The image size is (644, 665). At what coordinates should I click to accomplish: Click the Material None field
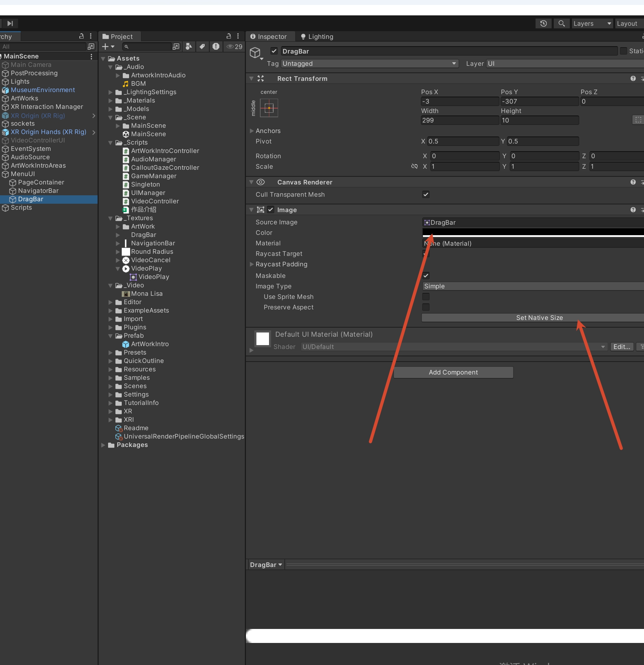click(533, 243)
